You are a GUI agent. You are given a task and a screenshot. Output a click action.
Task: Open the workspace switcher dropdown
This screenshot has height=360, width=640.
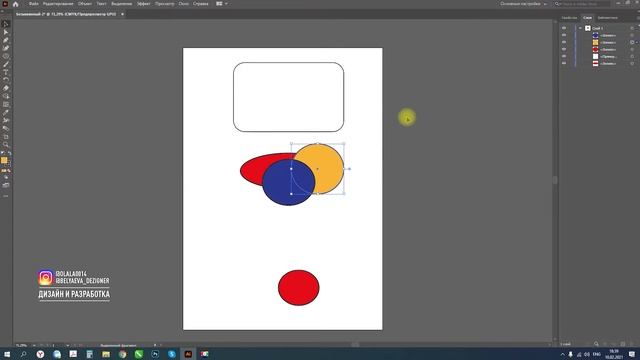click(x=523, y=4)
